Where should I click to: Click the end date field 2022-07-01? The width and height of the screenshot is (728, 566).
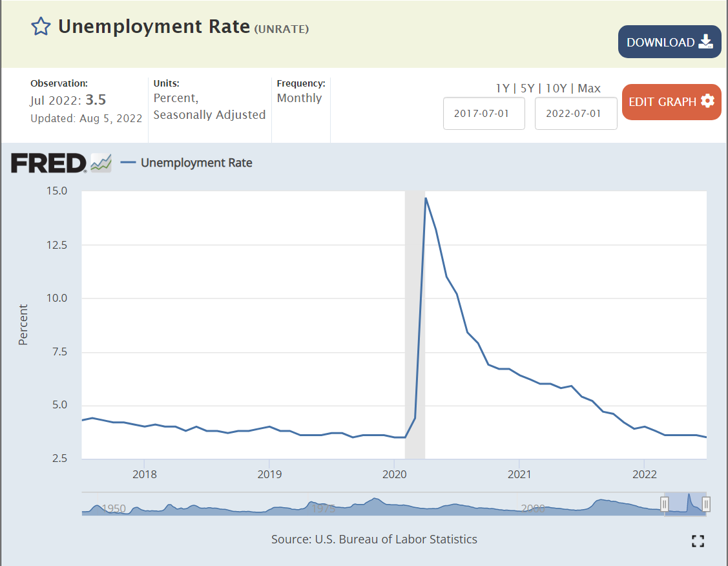coord(576,113)
